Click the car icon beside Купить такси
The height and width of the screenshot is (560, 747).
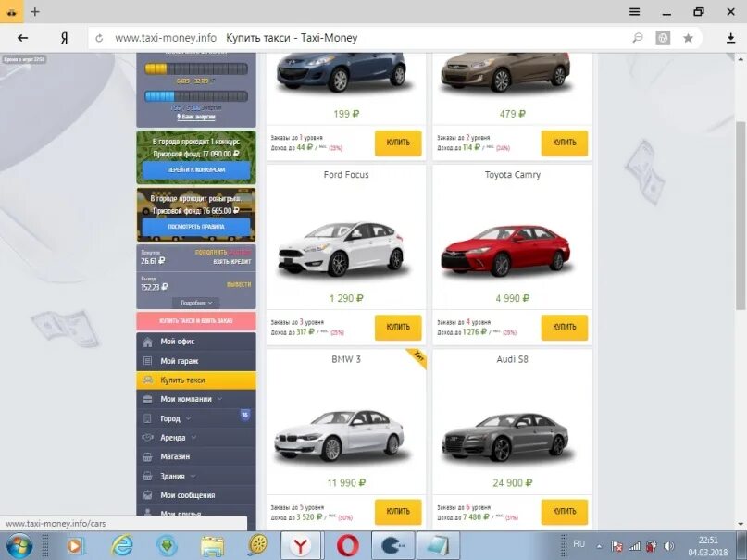(x=148, y=380)
